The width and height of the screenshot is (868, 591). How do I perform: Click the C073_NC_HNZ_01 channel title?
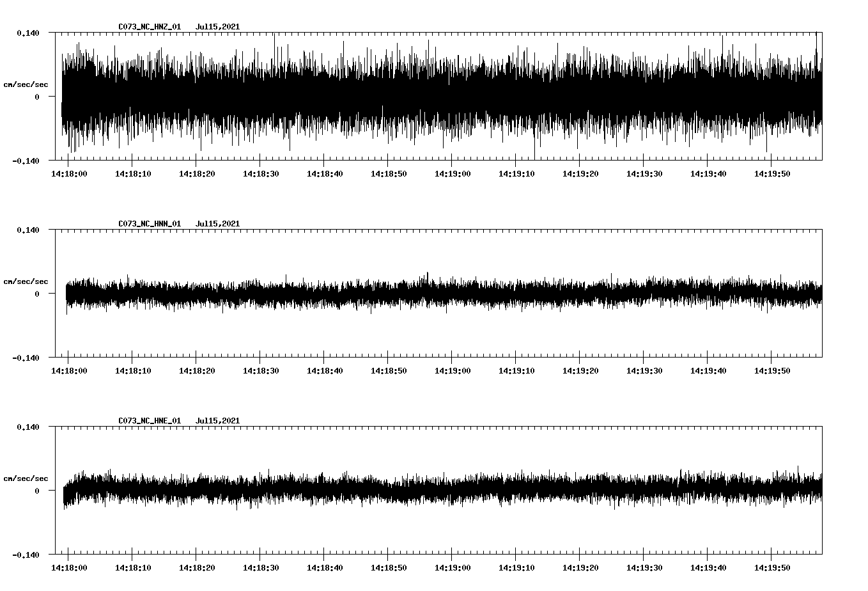[148, 26]
